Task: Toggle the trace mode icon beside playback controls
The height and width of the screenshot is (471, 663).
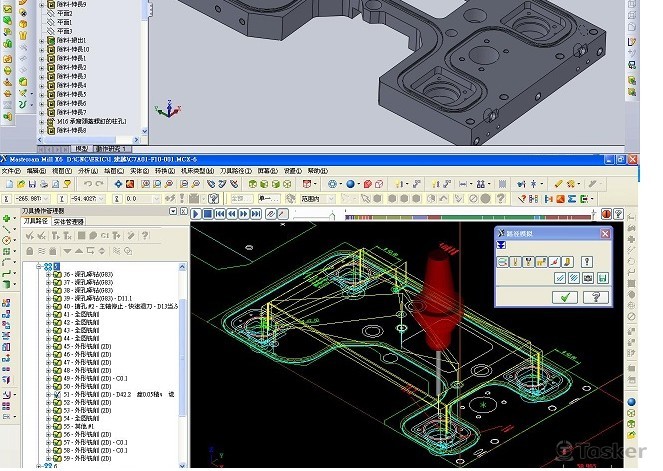Action: point(271,214)
